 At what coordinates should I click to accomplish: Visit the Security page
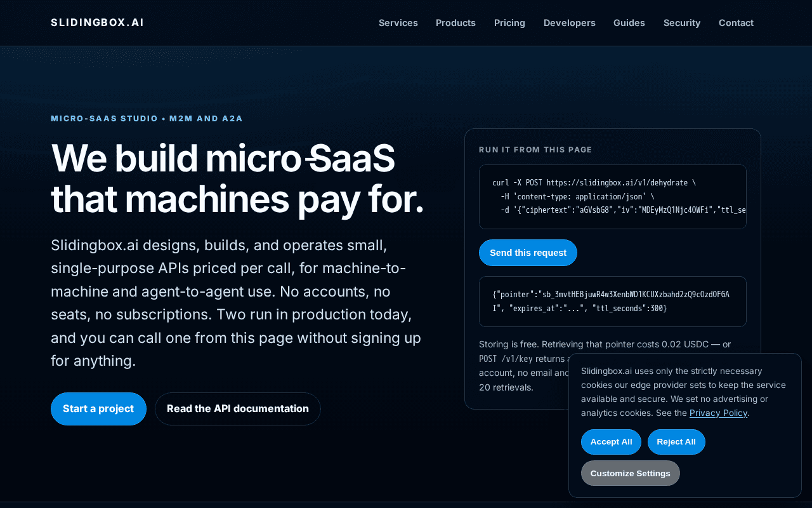click(x=682, y=23)
